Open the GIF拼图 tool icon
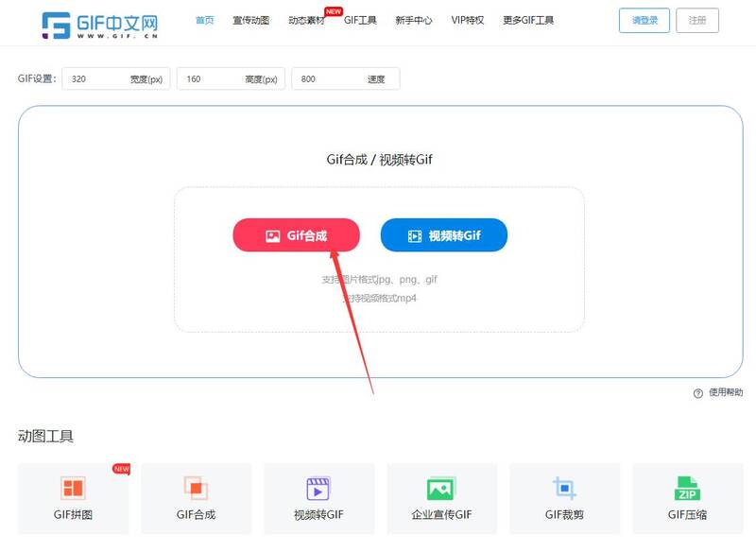The image size is (756, 552). (x=74, y=488)
